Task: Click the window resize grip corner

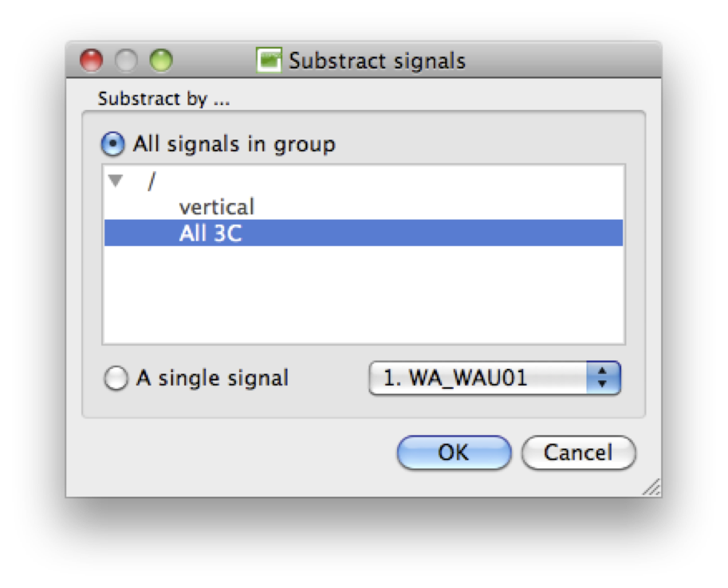Action: 651,488
